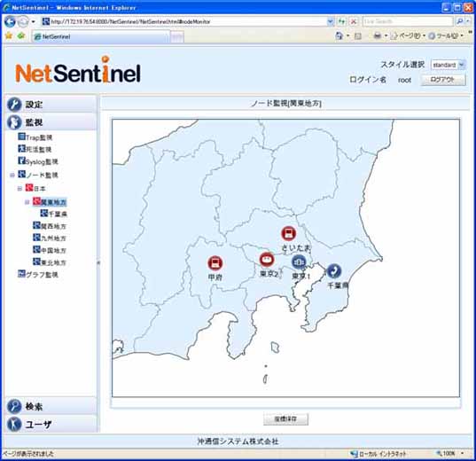Select 死活監視 in the tree

[35, 149]
